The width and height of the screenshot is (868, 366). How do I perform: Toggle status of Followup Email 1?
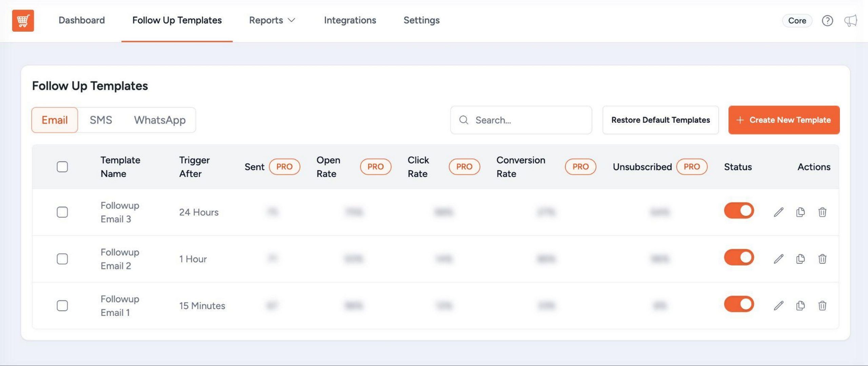739,304
